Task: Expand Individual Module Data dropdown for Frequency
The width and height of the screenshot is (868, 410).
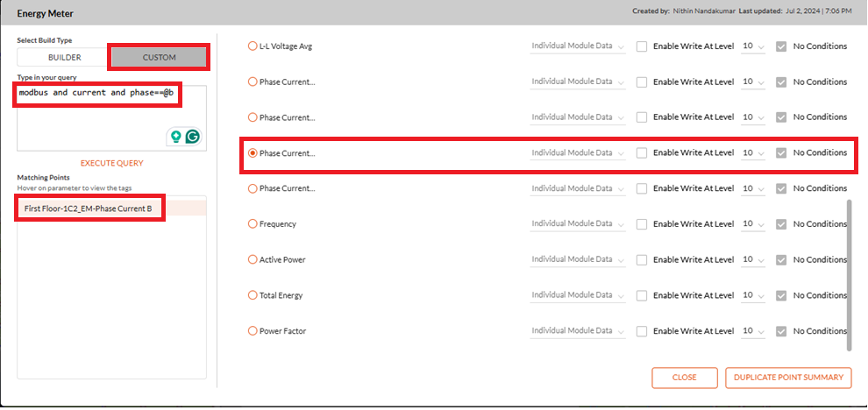Action: [x=578, y=224]
